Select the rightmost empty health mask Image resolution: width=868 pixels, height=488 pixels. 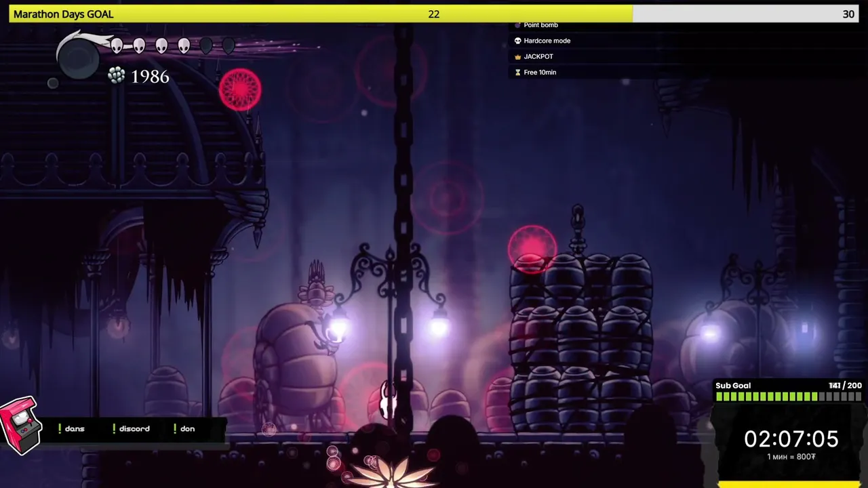tap(229, 45)
